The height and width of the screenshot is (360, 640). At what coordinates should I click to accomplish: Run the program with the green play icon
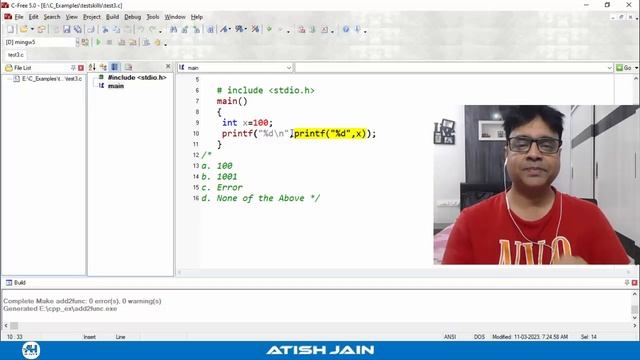click(98, 42)
